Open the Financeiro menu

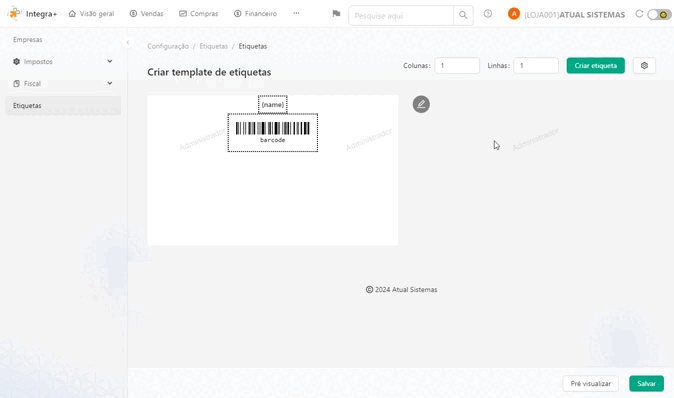click(x=255, y=14)
